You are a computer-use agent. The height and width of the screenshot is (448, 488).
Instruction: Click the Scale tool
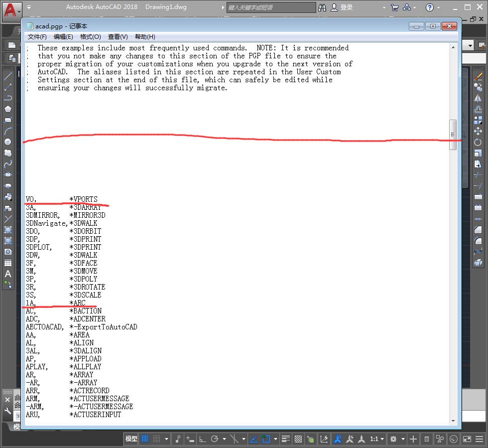(478, 153)
